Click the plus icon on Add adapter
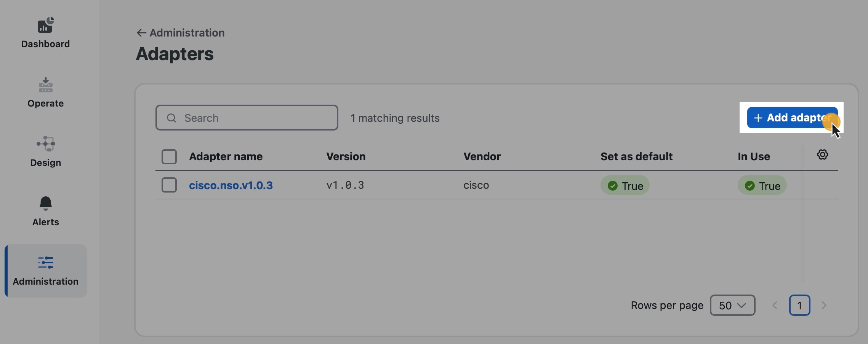Image resolution: width=868 pixels, height=344 pixels. pos(758,118)
